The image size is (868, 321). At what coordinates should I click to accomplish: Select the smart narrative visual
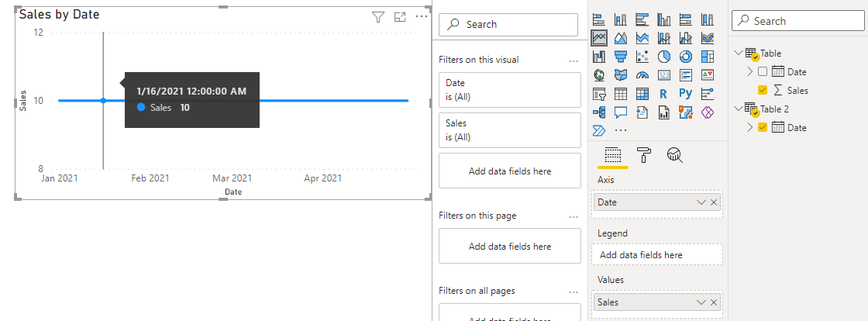click(x=642, y=112)
